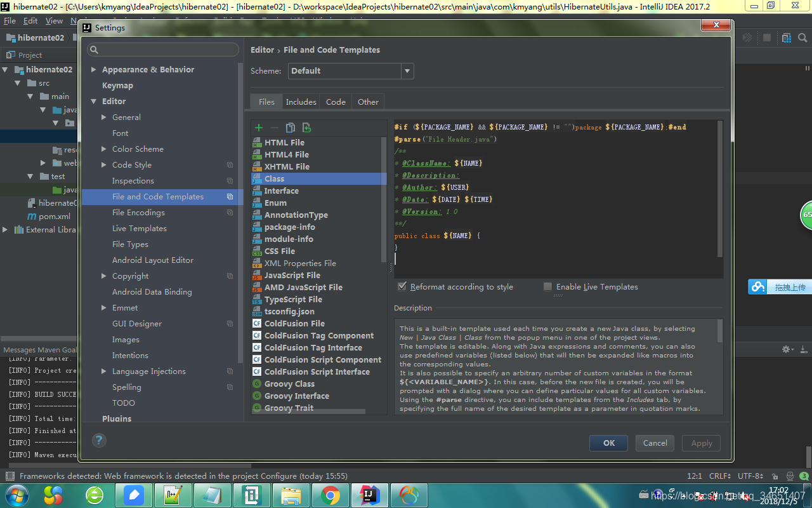The height and width of the screenshot is (508, 812).
Task: Click the Cancel button
Action: tap(655, 443)
